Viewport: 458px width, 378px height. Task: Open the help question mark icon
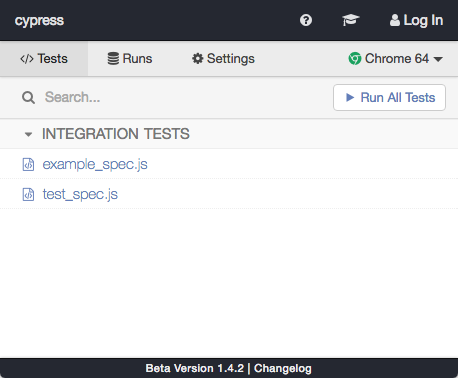[306, 20]
